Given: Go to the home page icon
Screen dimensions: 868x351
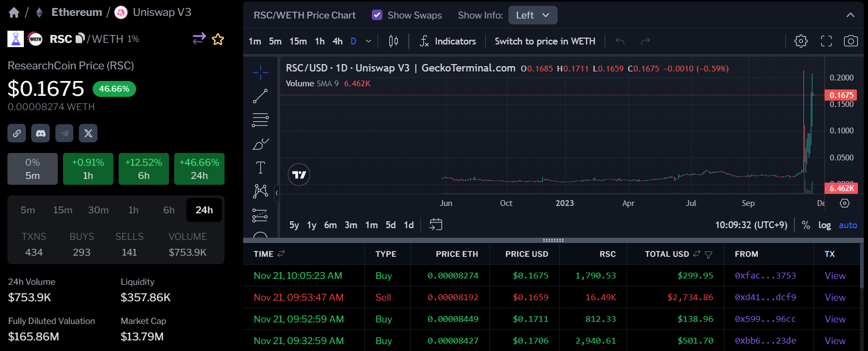Looking at the screenshot, I should coord(14,13).
